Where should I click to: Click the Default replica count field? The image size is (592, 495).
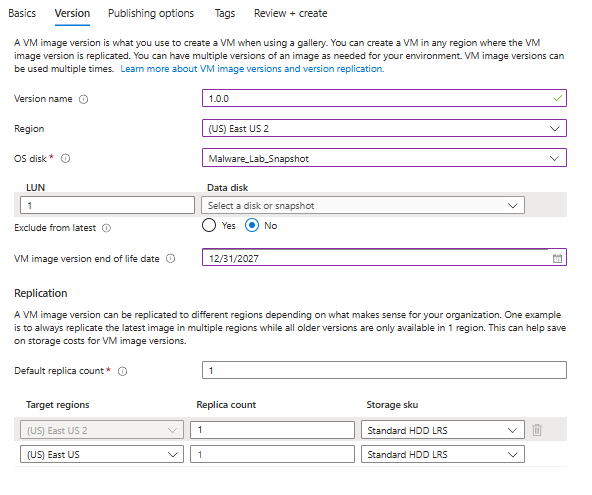tap(384, 370)
